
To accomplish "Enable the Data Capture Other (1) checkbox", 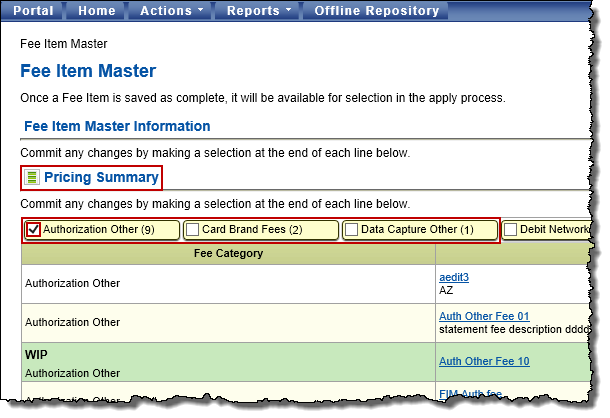I will (x=352, y=230).
